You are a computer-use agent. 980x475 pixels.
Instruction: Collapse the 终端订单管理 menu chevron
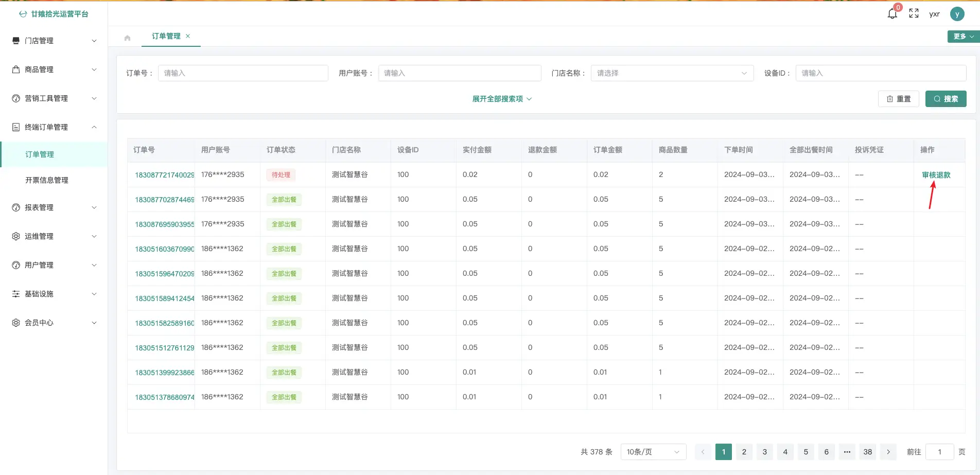pos(94,127)
